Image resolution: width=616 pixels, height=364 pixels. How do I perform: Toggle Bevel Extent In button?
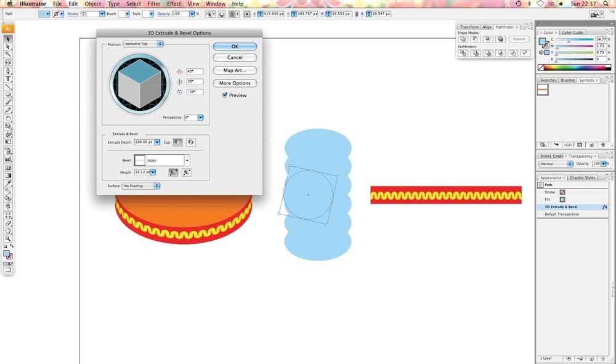tap(187, 172)
